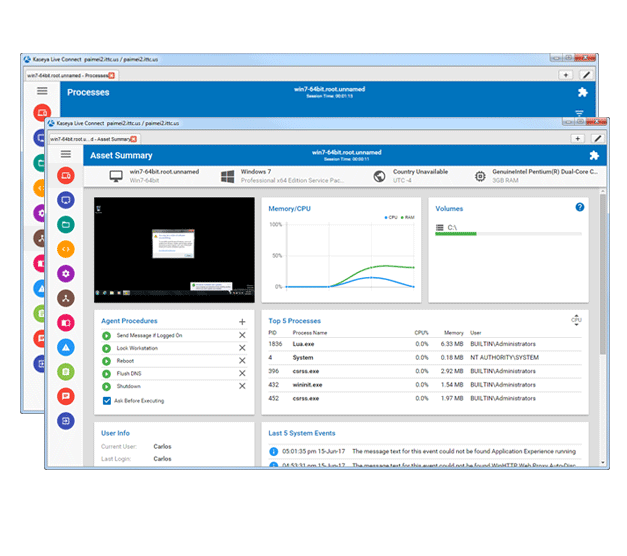This screenshot has height=556, width=627.
Task: Open the blue triangle event viewer sidebar icon
Action: click(x=66, y=347)
